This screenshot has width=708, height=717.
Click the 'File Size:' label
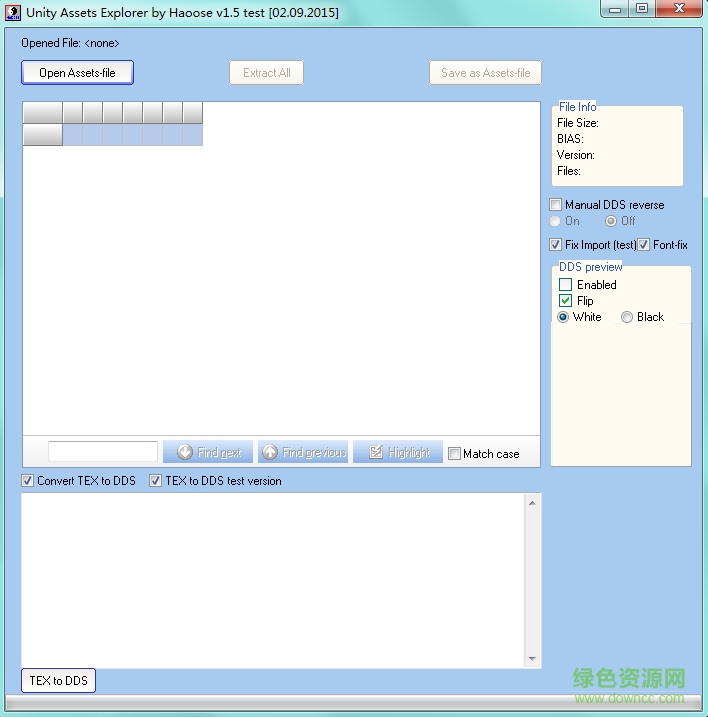click(x=578, y=123)
